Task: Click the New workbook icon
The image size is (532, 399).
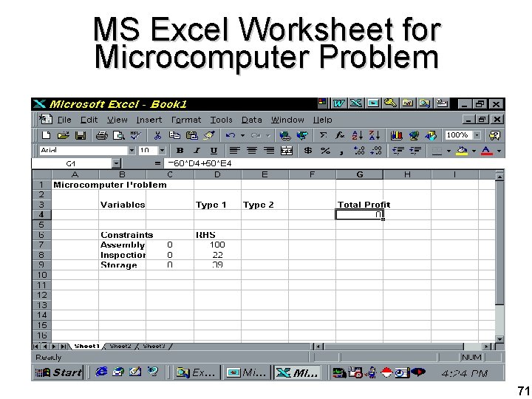Action: coord(46,135)
